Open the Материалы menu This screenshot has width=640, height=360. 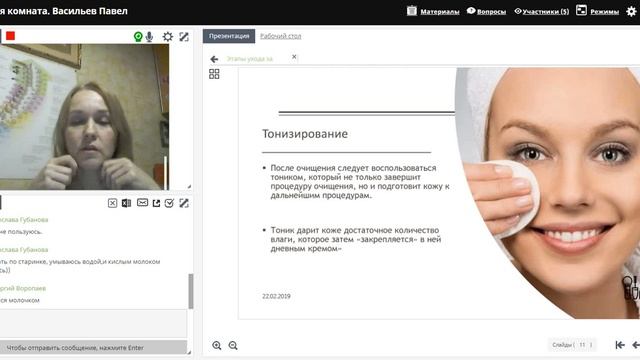(440, 12)
